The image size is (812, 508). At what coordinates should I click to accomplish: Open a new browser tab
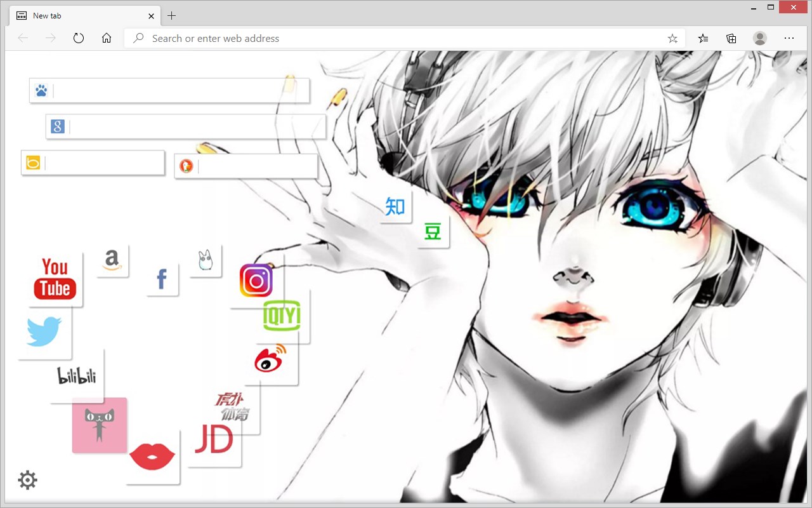coord(171,16)
